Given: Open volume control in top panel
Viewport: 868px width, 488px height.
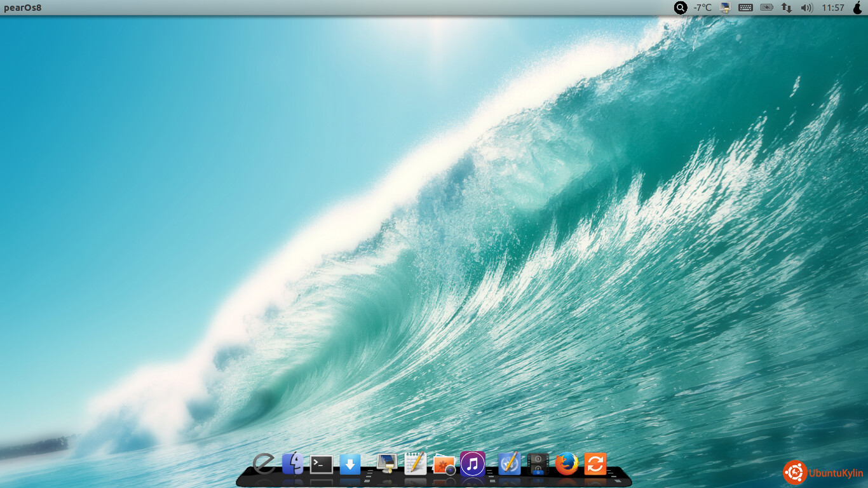Looking at the screenshot, I should click(806, 8).
